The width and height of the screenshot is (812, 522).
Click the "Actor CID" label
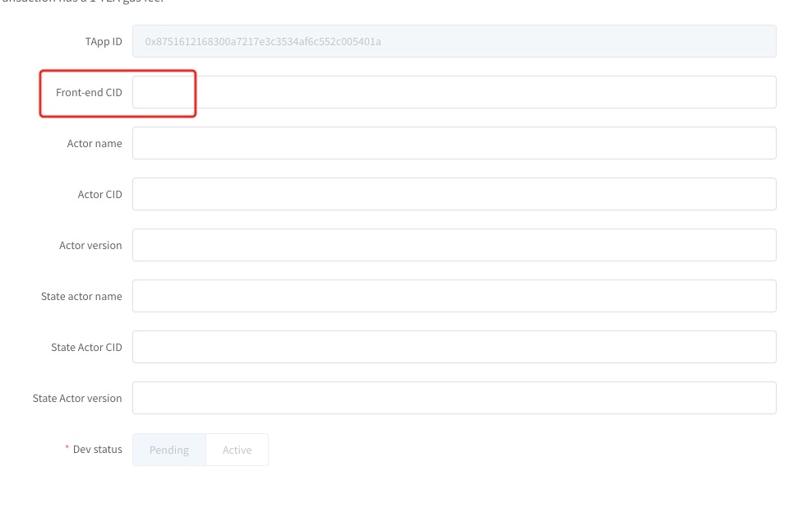click(x=99, y=195)
